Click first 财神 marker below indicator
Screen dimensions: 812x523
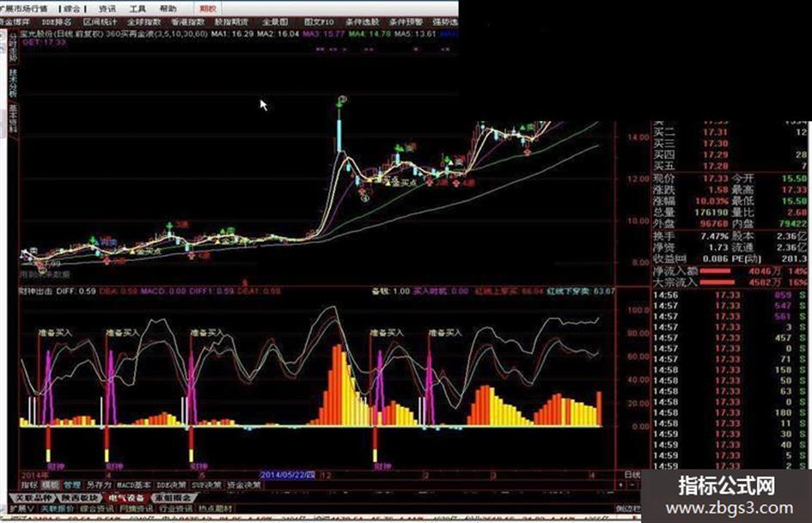55,466
